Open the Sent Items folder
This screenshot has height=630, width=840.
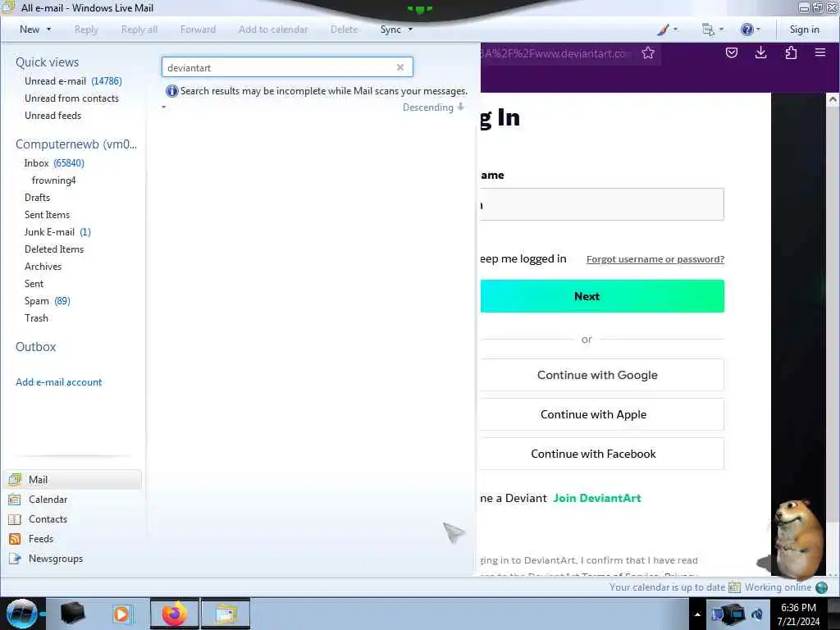click(47, 215)
